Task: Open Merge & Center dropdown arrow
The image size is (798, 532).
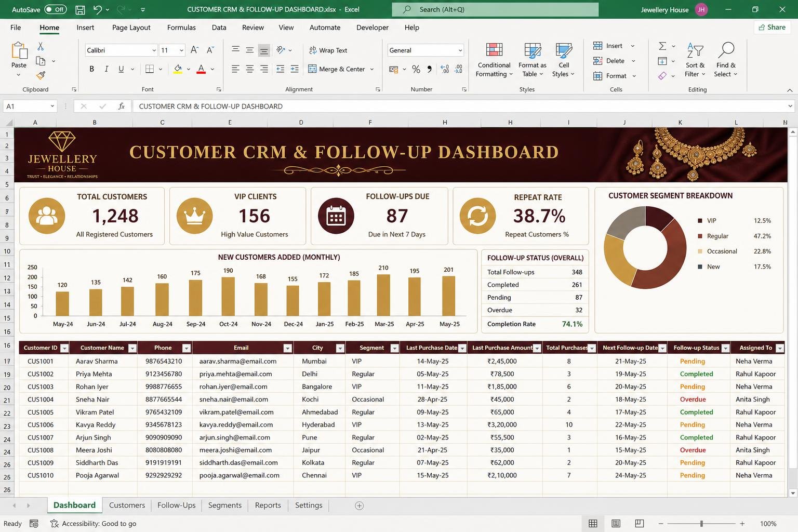Action: [x=372, y=69]
